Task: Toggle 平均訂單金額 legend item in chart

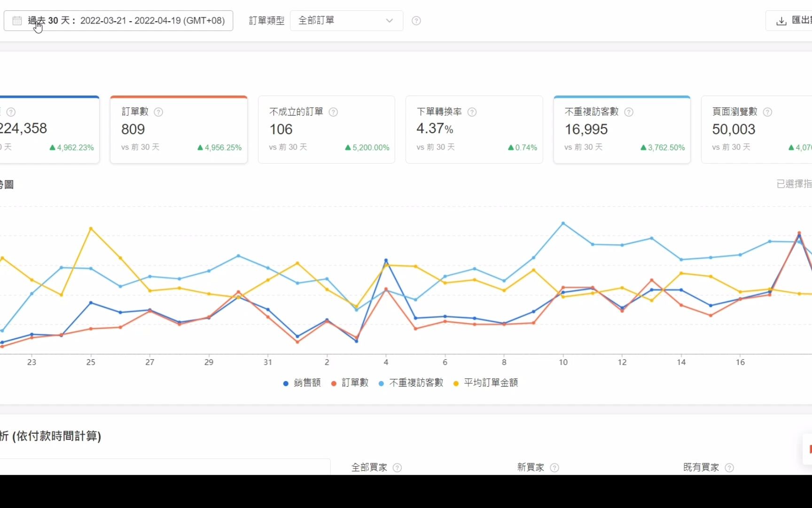Action: pyautogui.click(x=485, y=383)
